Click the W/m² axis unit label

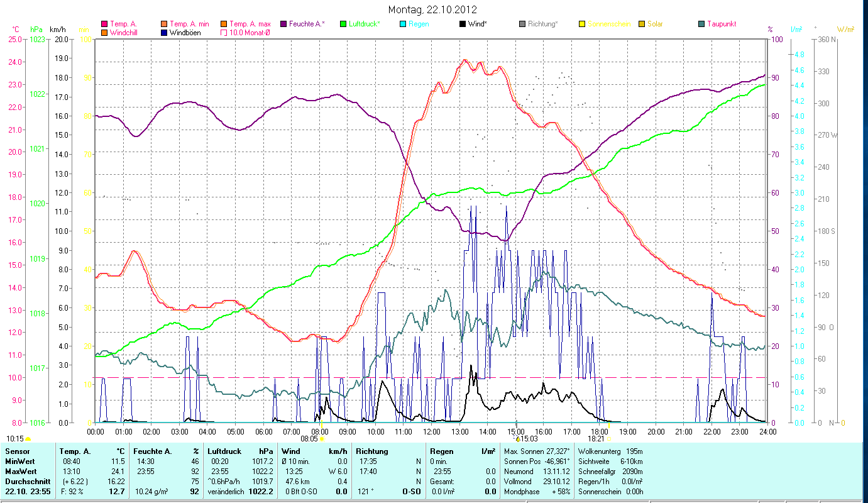845,30
